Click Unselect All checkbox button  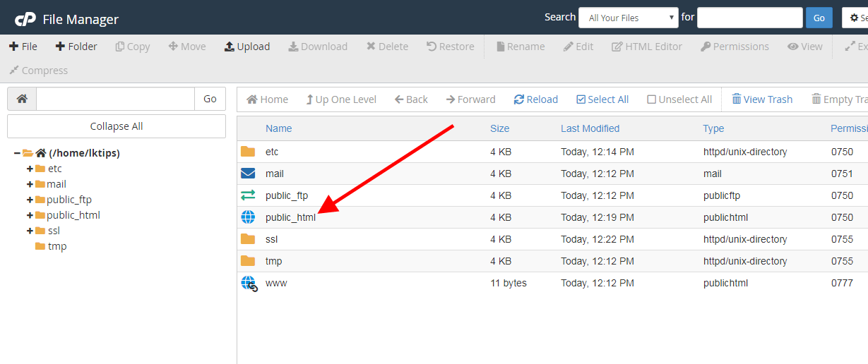coord(679,99)
